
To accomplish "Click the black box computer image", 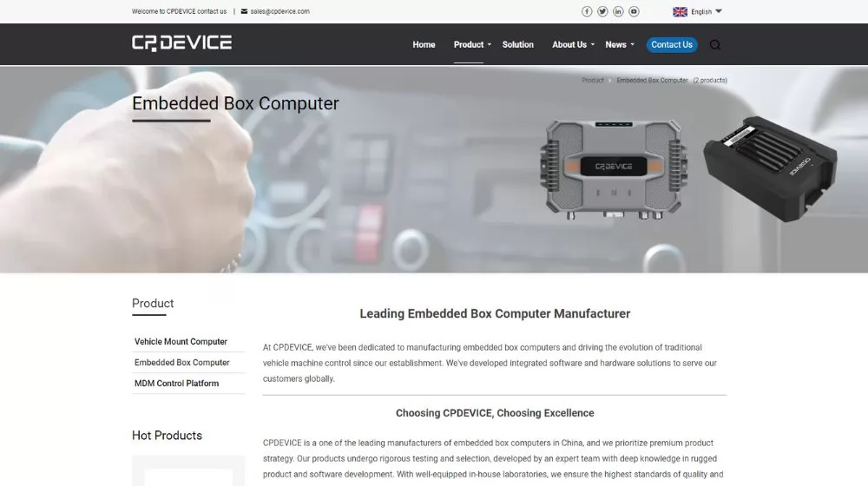I will point(770,169).
